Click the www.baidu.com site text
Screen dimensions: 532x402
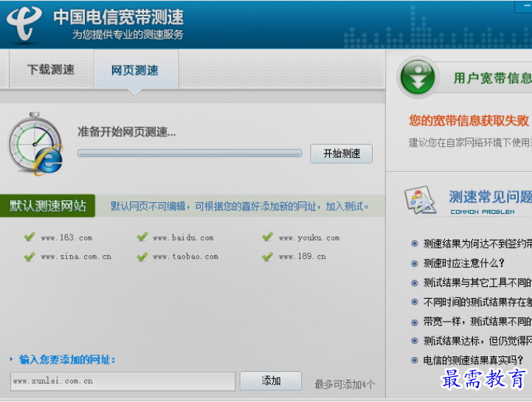183,238
